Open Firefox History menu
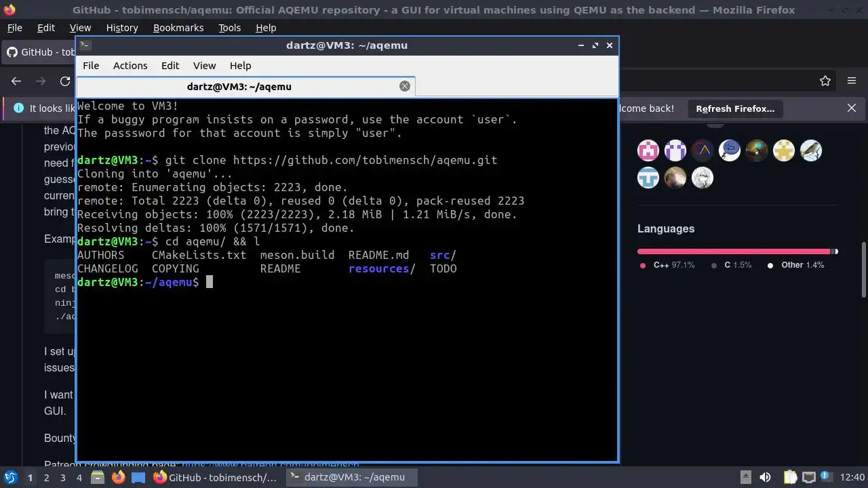Viewport: 868px width, 488px height. pos(122,28)
